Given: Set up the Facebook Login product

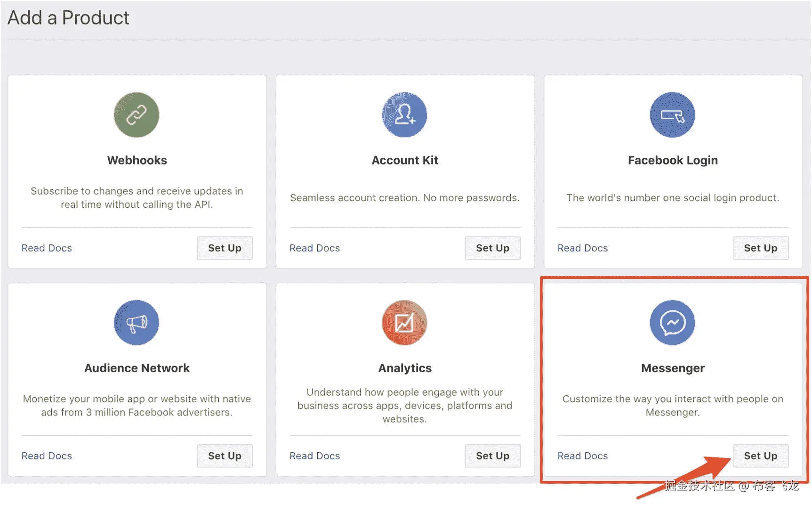Looking at the screenshot, I should click(760, 248).
